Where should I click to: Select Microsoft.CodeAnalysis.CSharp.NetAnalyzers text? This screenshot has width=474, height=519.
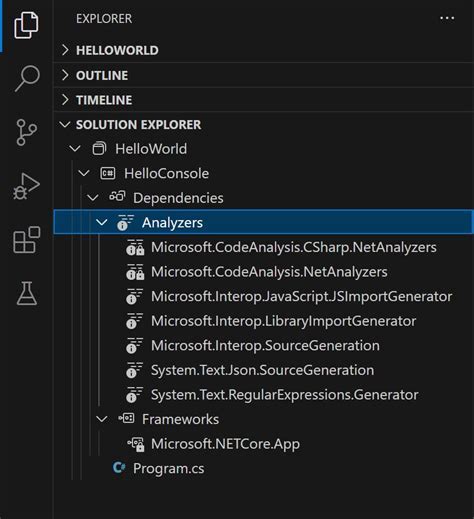tap(294, 247)
